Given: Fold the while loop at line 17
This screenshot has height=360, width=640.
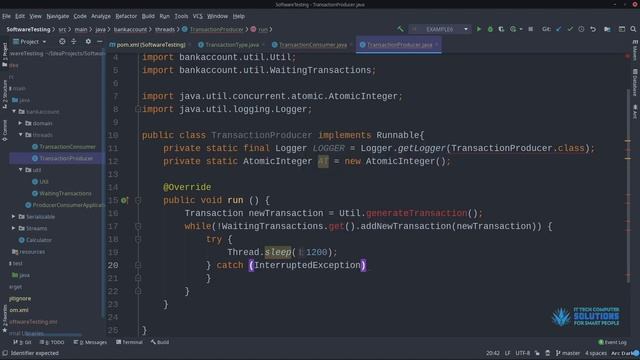Looking at the screenshot, I should (x=138, y=227).
